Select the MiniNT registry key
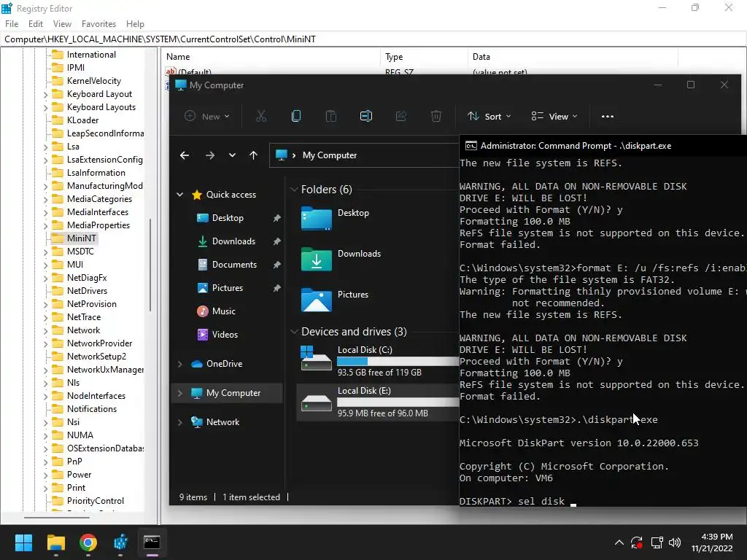This screenshot has height=560, width=747. pyautogui.click(x=82, y=238)
